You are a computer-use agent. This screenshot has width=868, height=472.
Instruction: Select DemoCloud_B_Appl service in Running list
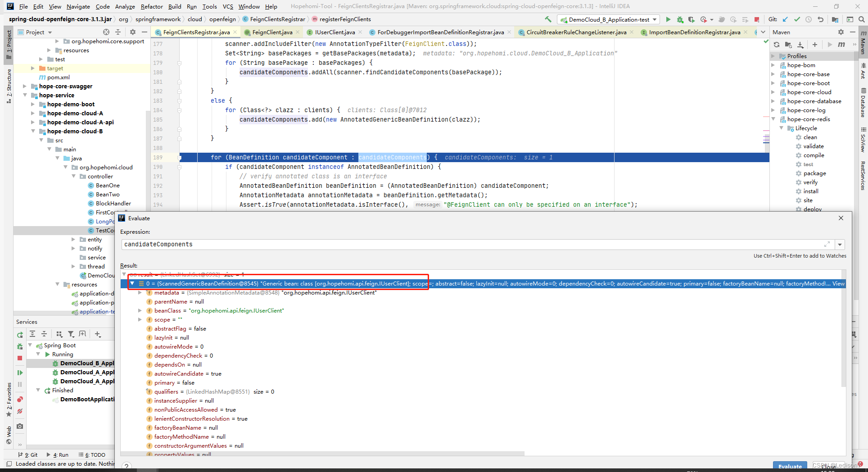[x=87, y=363]
